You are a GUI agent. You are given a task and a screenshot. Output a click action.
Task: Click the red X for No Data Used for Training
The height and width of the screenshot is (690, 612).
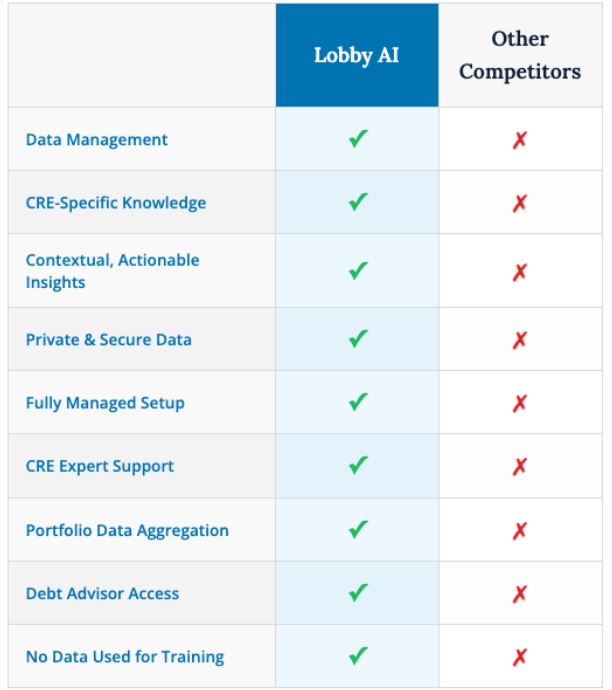[x=519, y=657]
